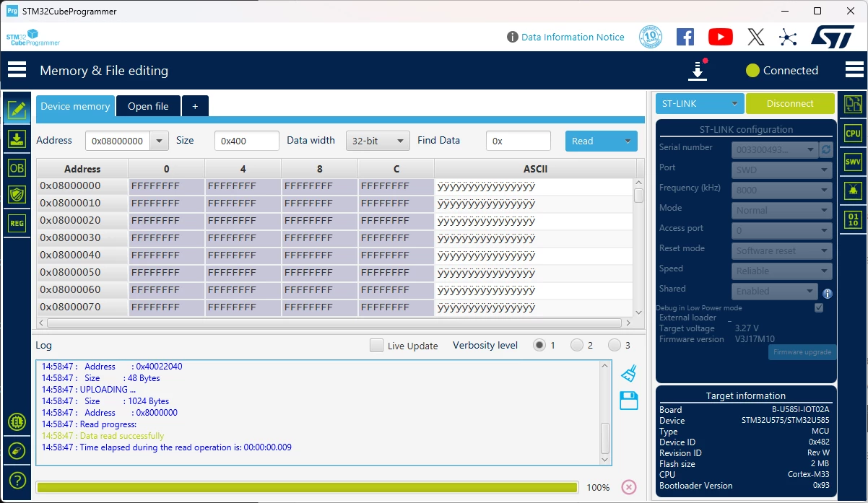Open the firmware security shield panel
The image size is (868, 503).
coord(17,195)
